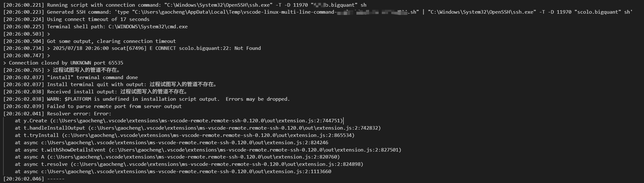Click the cmd.exe terminal shell path
644x183 pixels.
(x=148, y=27)
